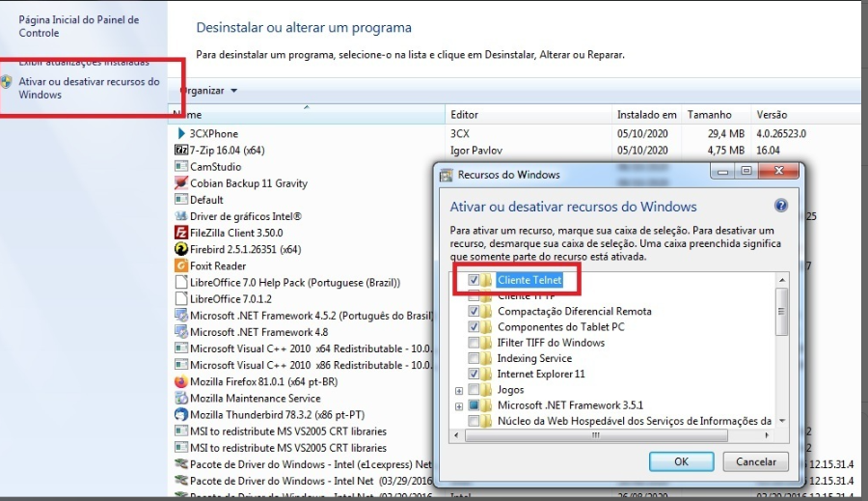Viewport: 868px width, 501px height.
Task: Click the LibreOffice 7.0.1.2 icon
Action: pos(181,298)
